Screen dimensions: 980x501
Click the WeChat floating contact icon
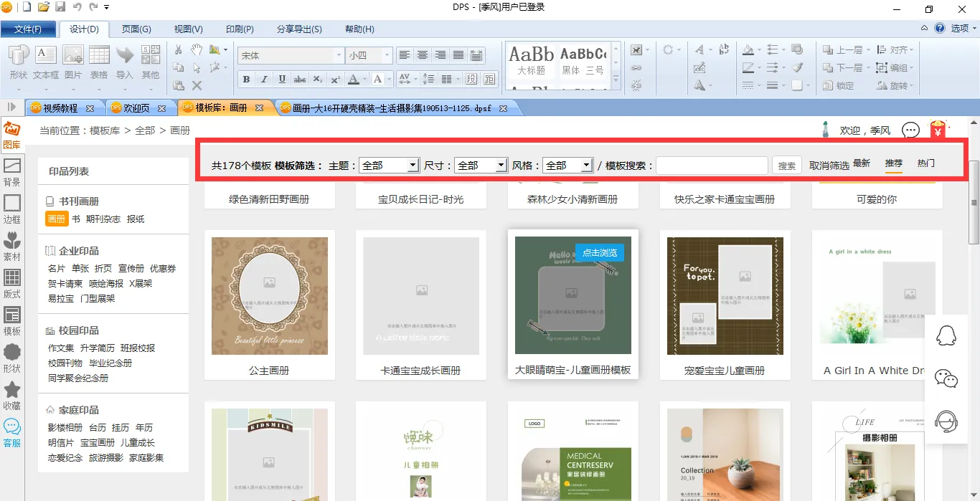946,378
